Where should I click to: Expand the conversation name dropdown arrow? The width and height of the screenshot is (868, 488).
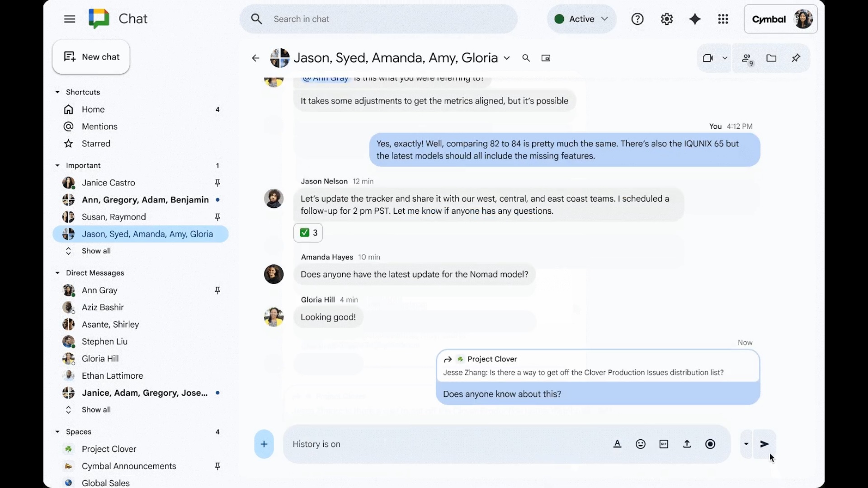tap(507, 58)
